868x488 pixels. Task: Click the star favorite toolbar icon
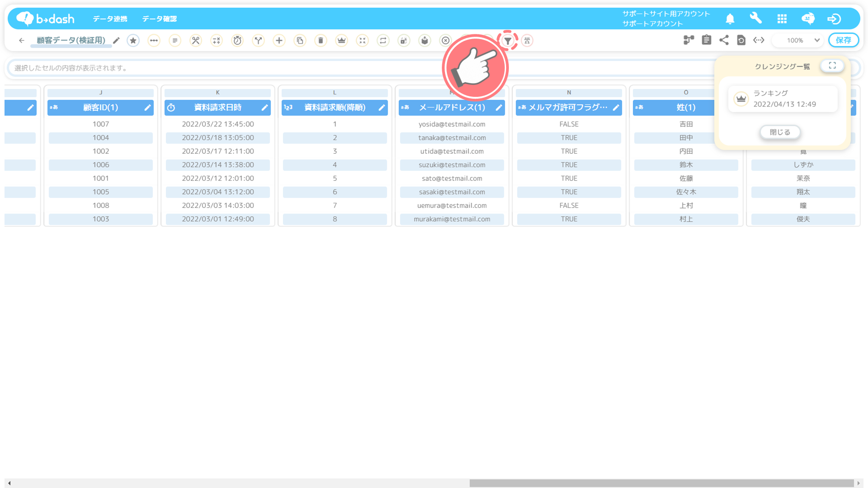[133, 40]
